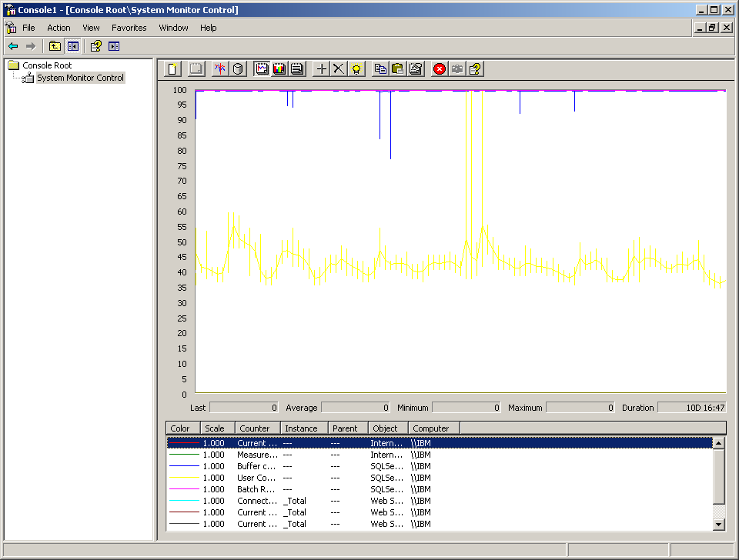Click the Duration field showing 10D 16:47
The height and width of the screenshot is (560, 739).
tap(692, 408)
